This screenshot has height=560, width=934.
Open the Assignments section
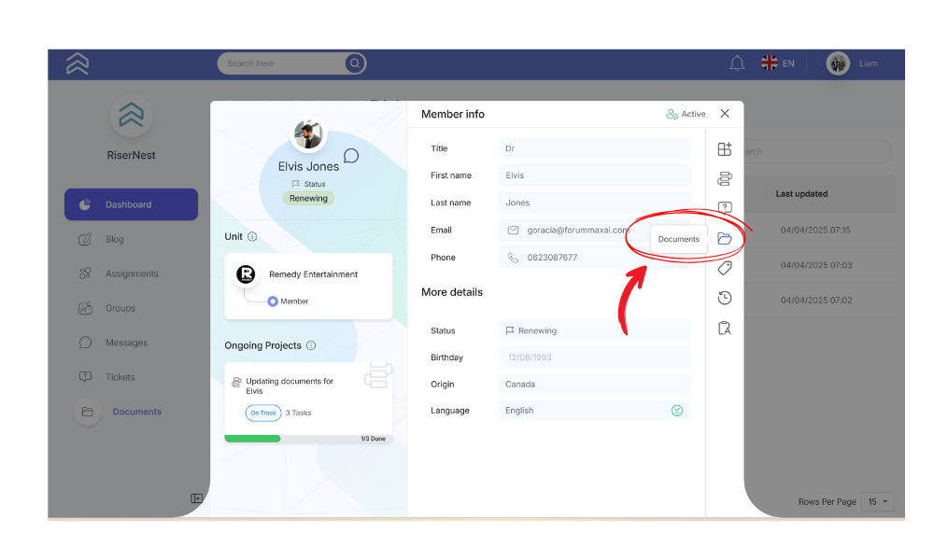tap(132, 273)
